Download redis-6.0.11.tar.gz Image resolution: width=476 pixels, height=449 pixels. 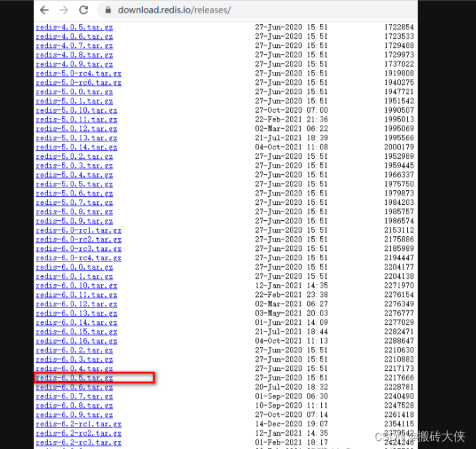tap(77, 295)
